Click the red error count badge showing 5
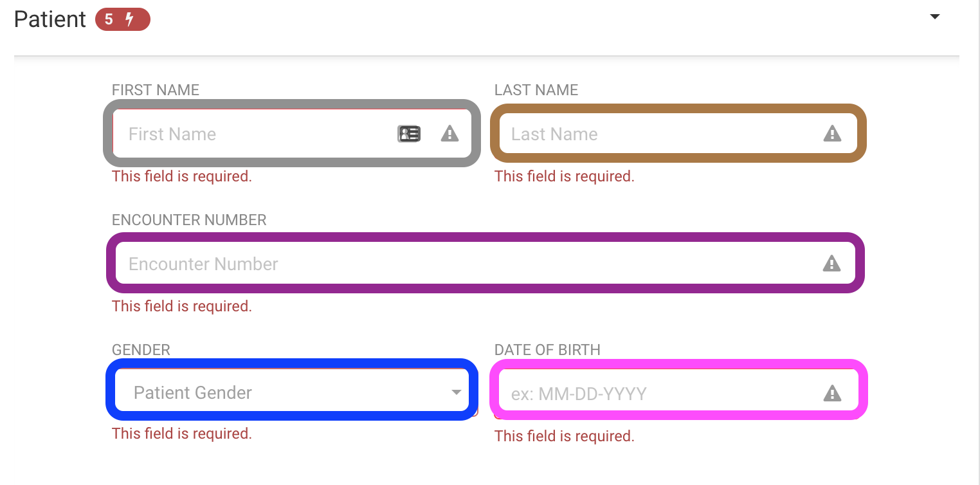Screen dimensions: 980x485 point(123,20)
